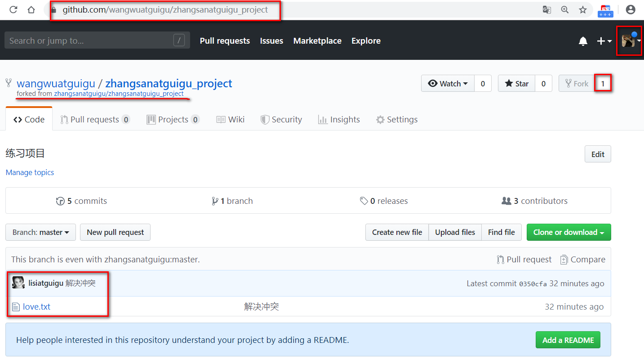Open the user avatar dropdown menu
This screenshot has height=360, width=644.
pos(631,41)
